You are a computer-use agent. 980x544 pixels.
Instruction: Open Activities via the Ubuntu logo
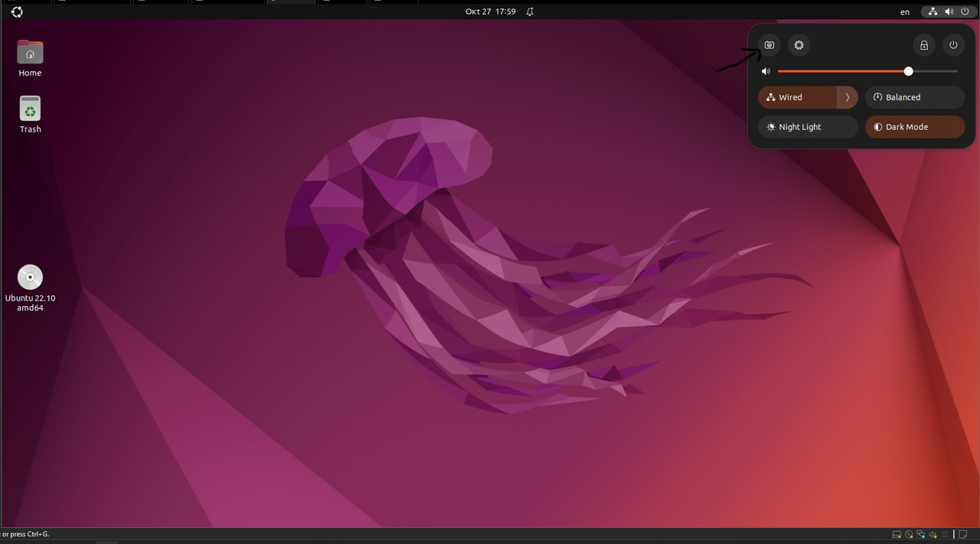coord(17,11)
